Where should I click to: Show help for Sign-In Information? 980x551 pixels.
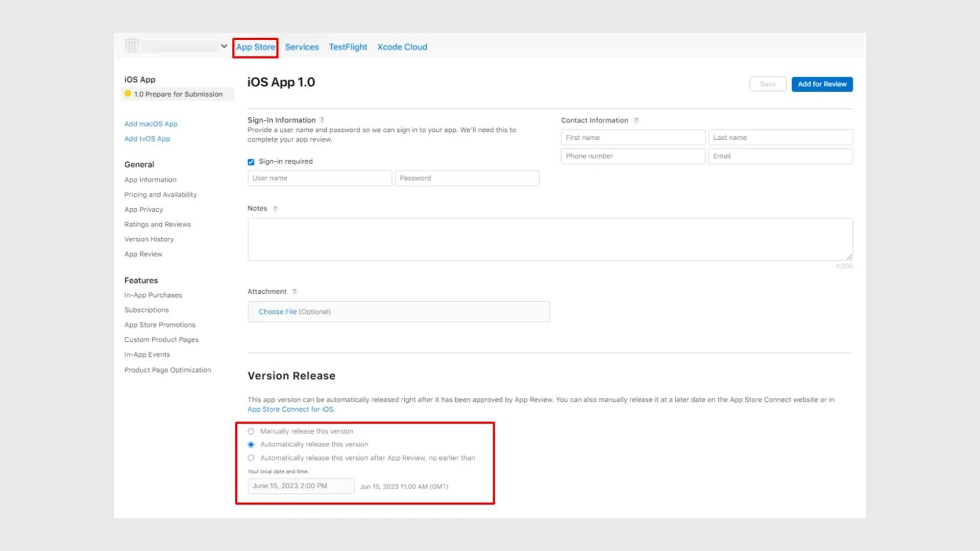322,120
